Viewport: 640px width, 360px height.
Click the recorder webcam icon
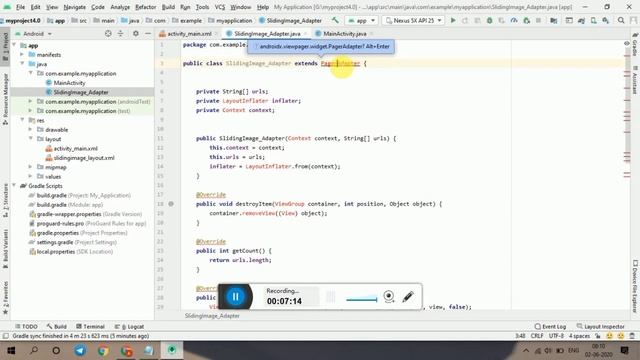pos(389,296)
